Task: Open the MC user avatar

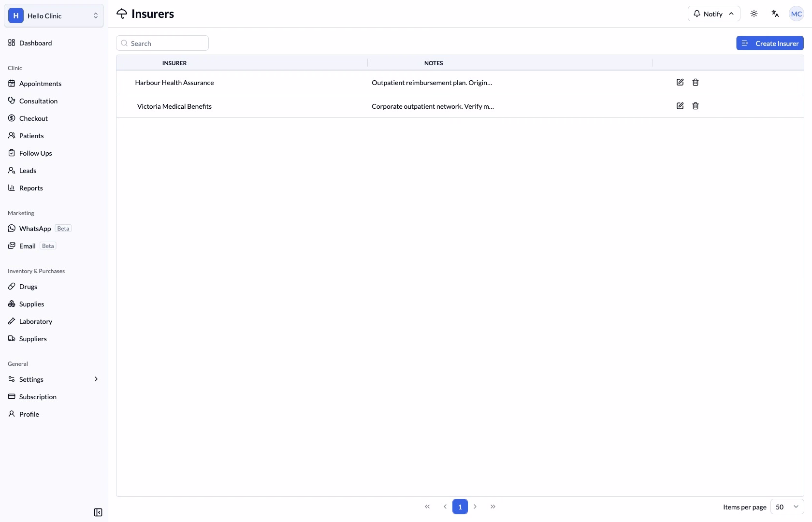Action: coord(797,14)
